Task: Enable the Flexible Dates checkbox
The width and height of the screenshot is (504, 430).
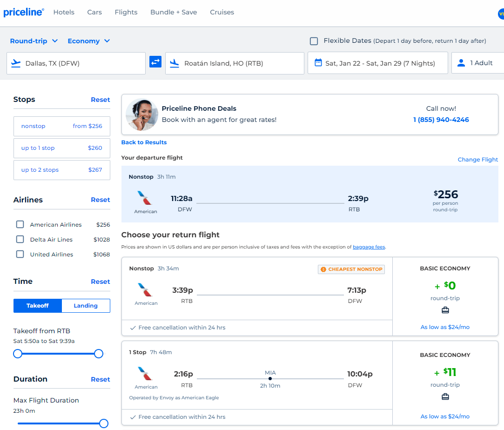Action: (x=314, y=41)
